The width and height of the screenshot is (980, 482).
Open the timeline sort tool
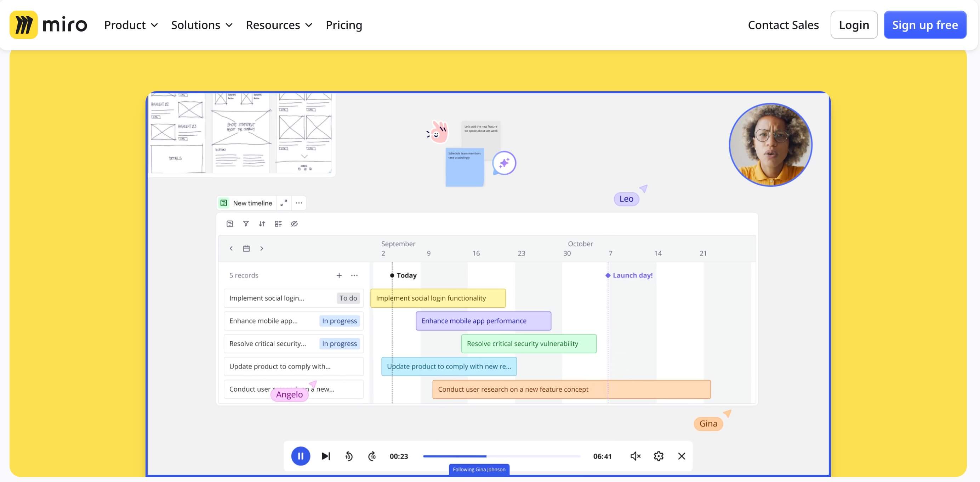click(x=262, y=224)
